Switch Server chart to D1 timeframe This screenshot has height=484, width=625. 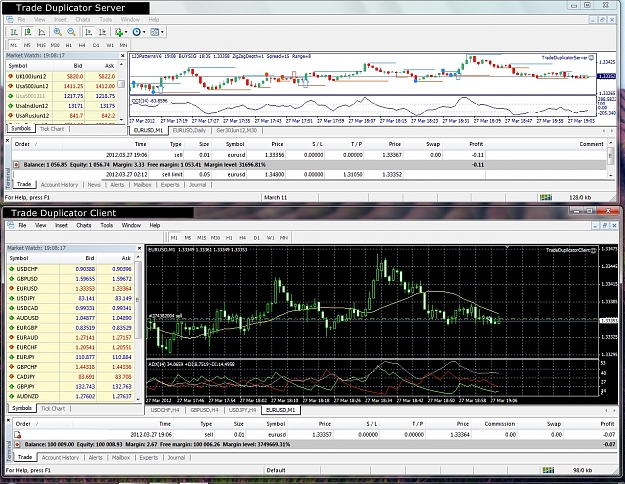coord(96,45)
